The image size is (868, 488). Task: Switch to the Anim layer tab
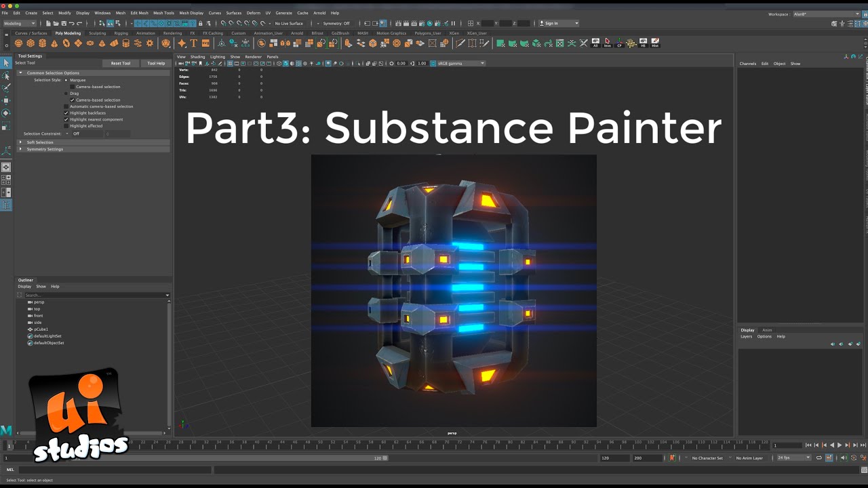(767, 330)
